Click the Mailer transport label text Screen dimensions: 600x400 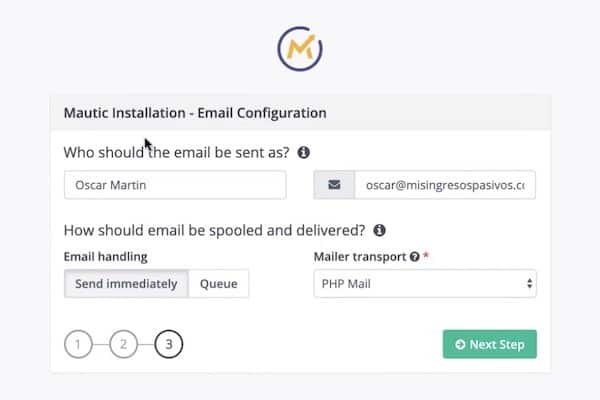[360, 257]
